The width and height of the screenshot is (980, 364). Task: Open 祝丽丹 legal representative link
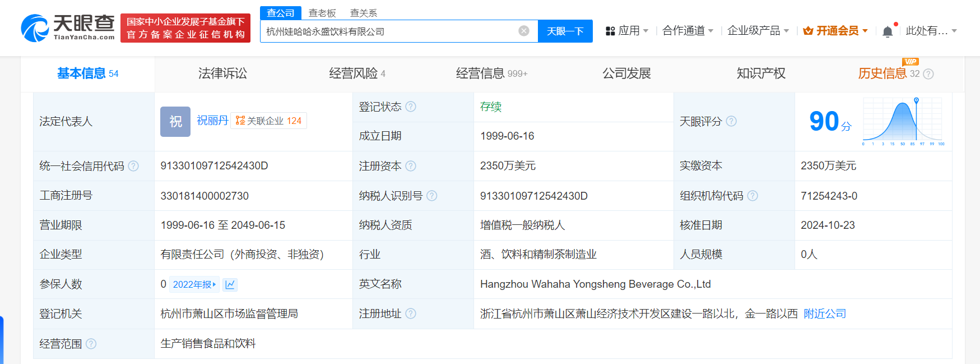[212, 121]
